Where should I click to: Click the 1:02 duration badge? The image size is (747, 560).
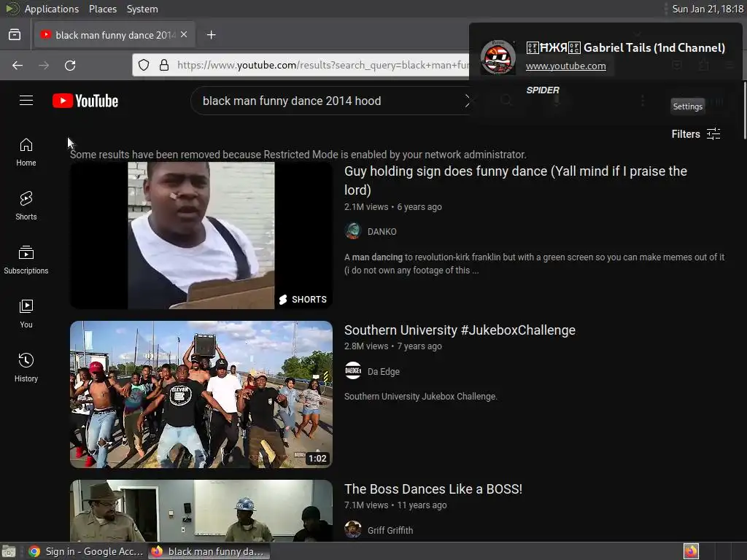point(317,458)
